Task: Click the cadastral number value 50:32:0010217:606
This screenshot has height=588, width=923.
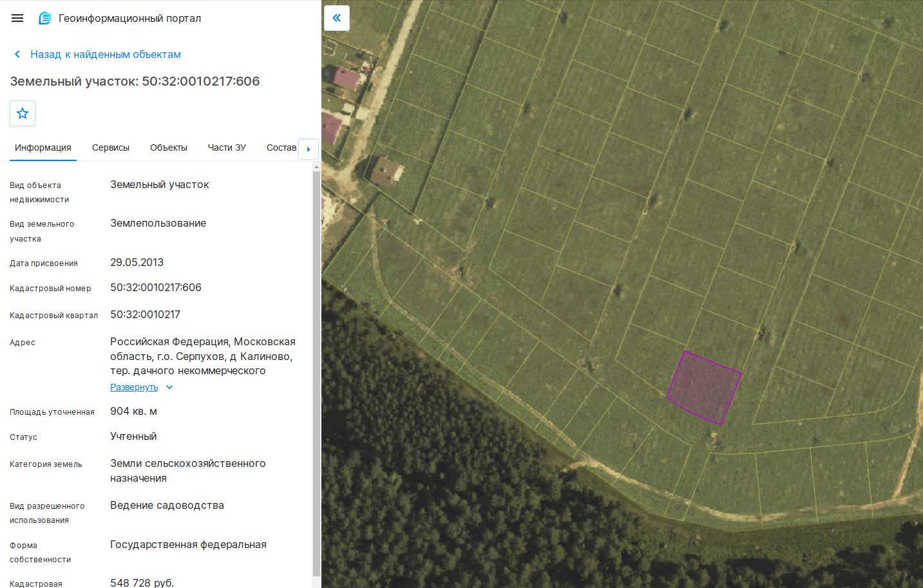Action: pos(156,287)
